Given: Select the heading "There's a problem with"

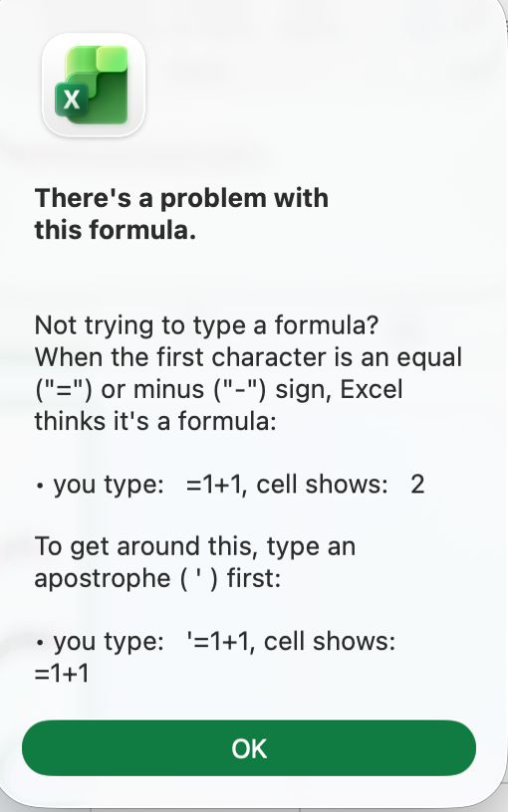Looking at the screenshot, I should (181, 198).
